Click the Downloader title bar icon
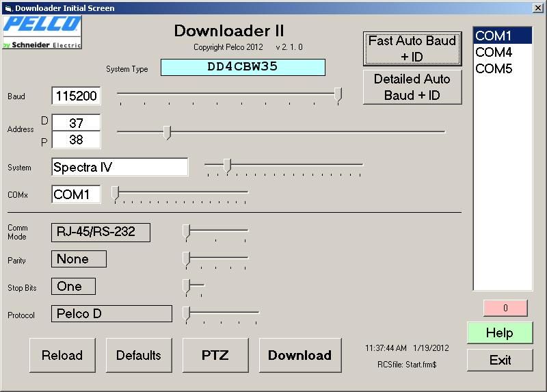This screenshot has height=392, width=547. (8, 8)
